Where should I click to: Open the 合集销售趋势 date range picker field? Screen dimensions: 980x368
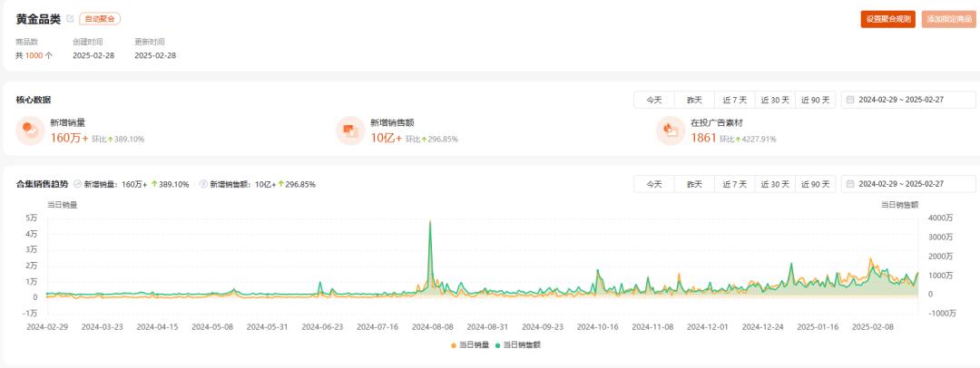908,184
